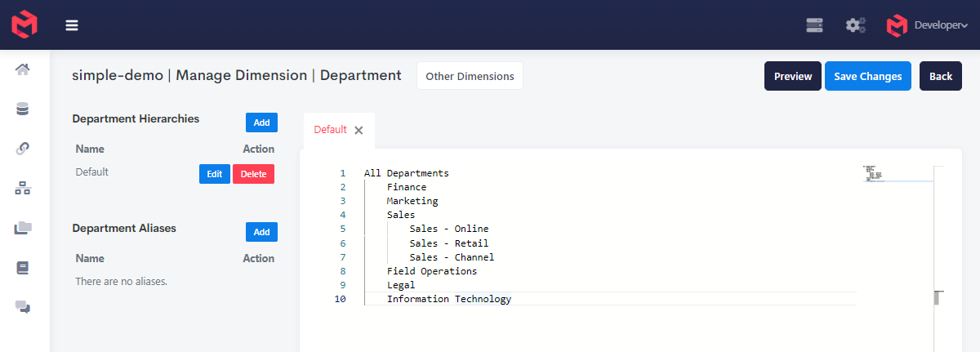Open the hierarchy sitemap icon in sidebar
The width and height of the screenshot is (980, 352).
click(23, 189)
